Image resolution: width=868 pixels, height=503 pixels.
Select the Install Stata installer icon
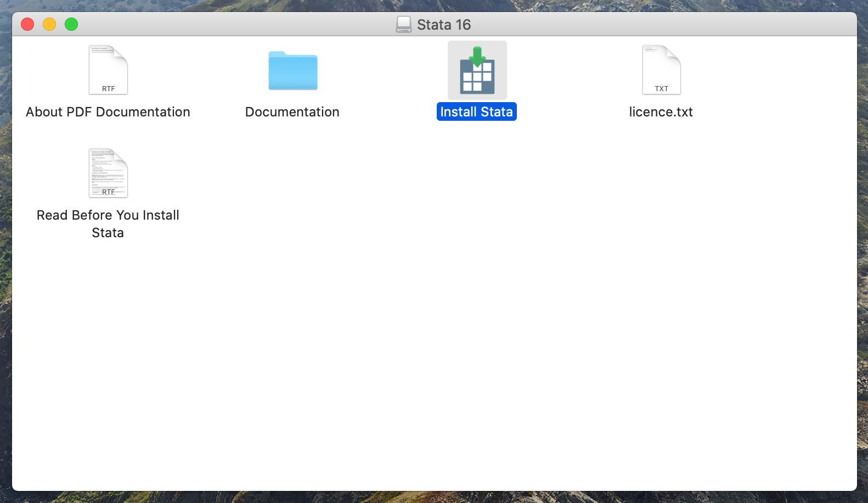477,70
